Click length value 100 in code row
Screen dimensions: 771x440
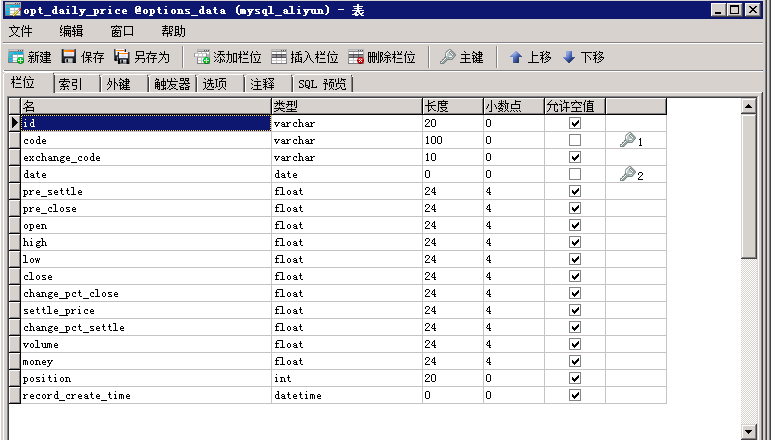tap(453, 140)
